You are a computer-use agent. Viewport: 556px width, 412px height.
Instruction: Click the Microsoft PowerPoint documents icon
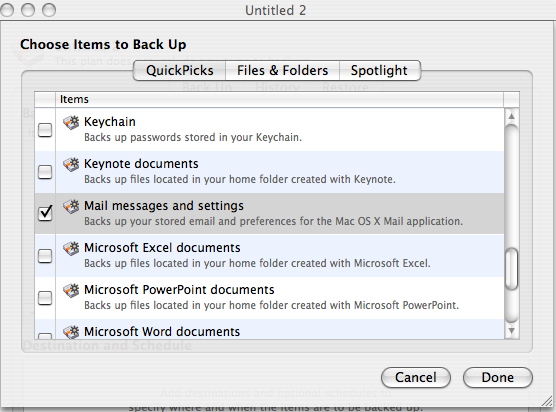71,290
